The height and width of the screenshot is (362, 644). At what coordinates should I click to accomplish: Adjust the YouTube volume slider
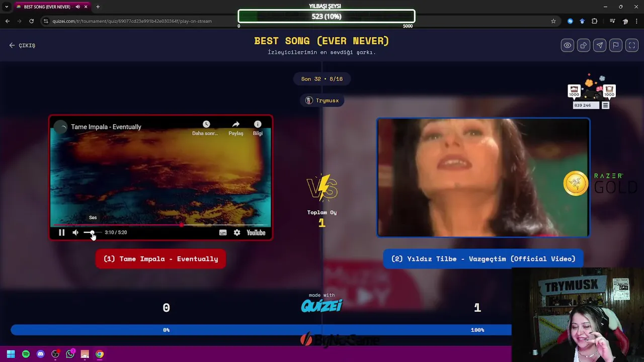point(92,232)
